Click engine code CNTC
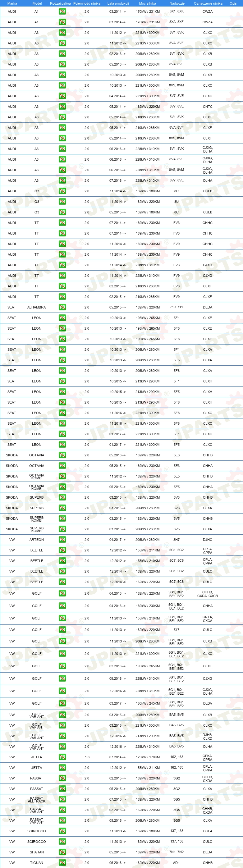243x868 pixels. (208, 107)
